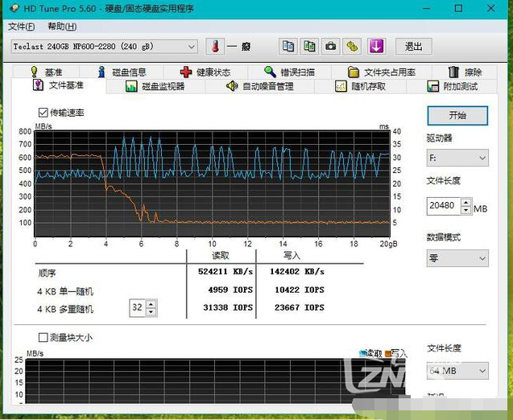Switch to the 附加测试 tab
This screenshot has width=513, height=420.
click(x=452, y=86)
